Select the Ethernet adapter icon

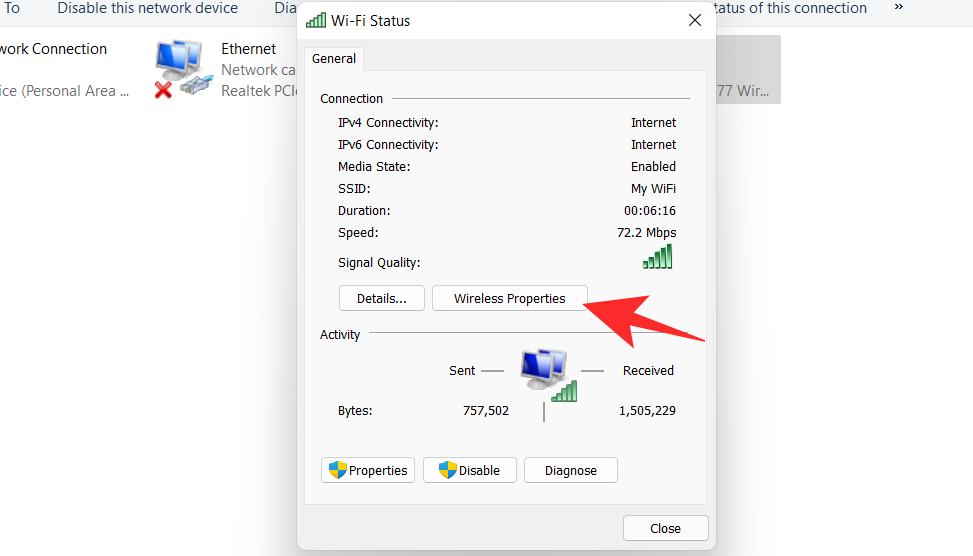click(x=183, y=69)
